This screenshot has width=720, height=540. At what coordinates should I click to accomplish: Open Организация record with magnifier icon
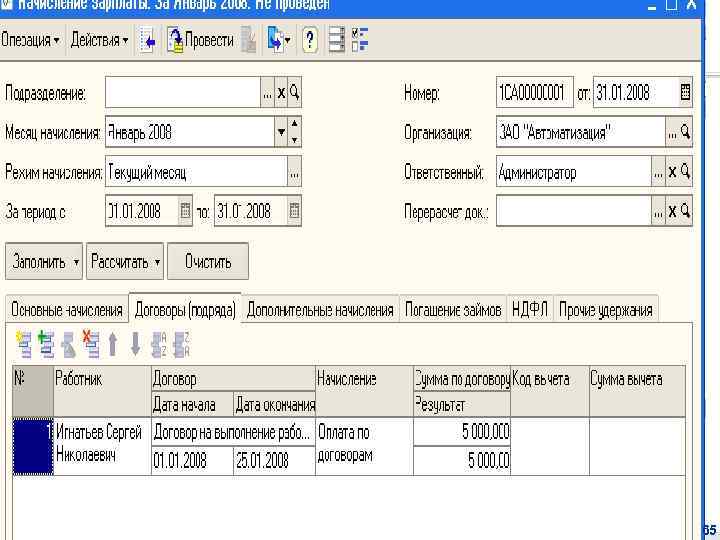pyautogui.click(x=686, y=132)
